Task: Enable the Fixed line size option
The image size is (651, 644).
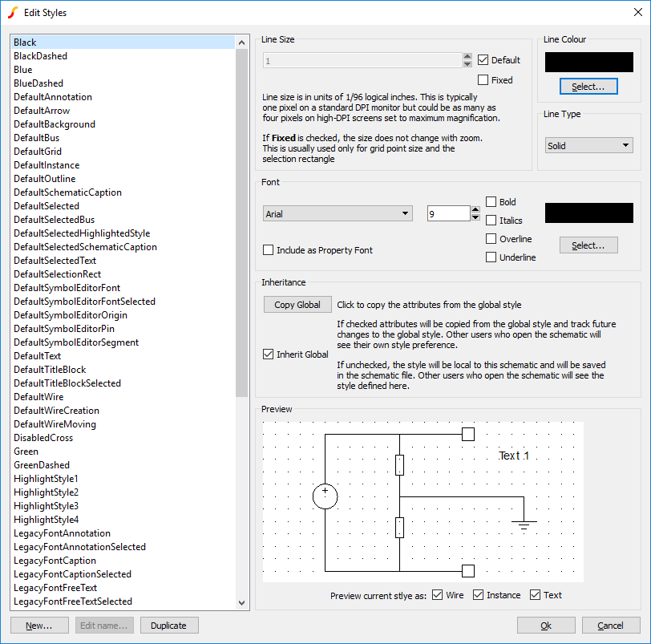Action: (x=484, y=79)
